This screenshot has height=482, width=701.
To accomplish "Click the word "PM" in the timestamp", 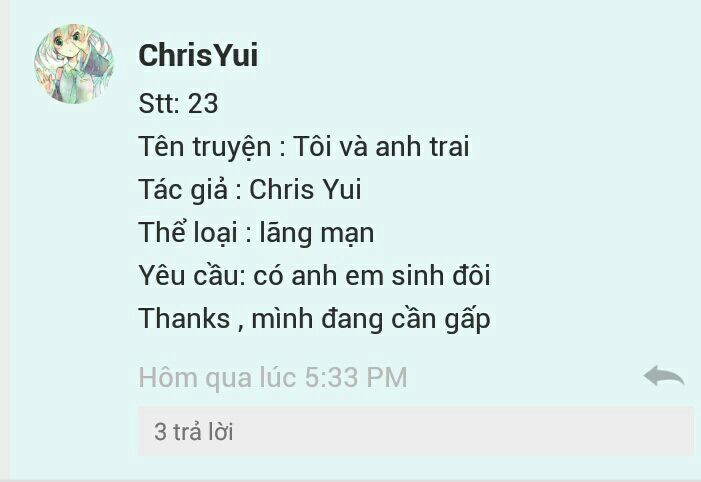I will click(387, 377).
